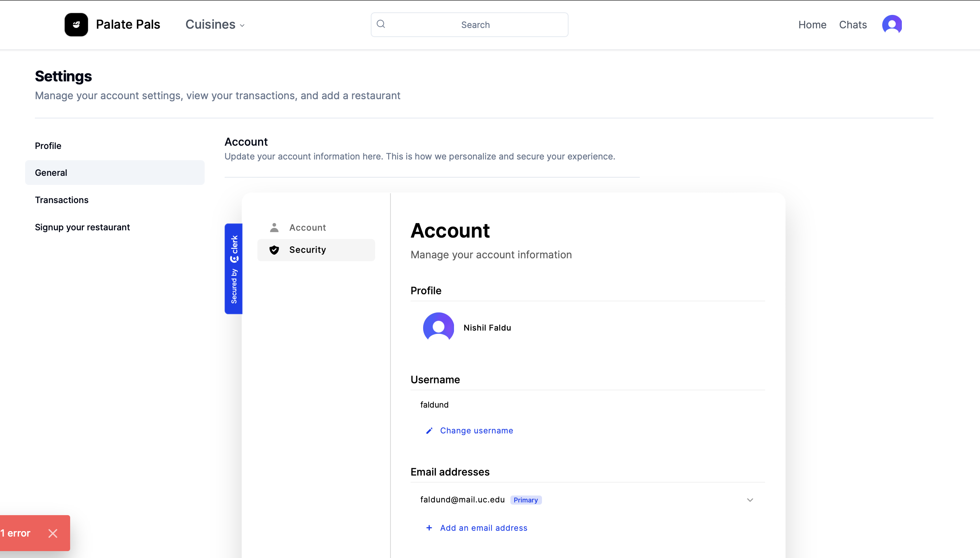
Task: Expand the Cuisines dropdown
Action: point(215,25)
